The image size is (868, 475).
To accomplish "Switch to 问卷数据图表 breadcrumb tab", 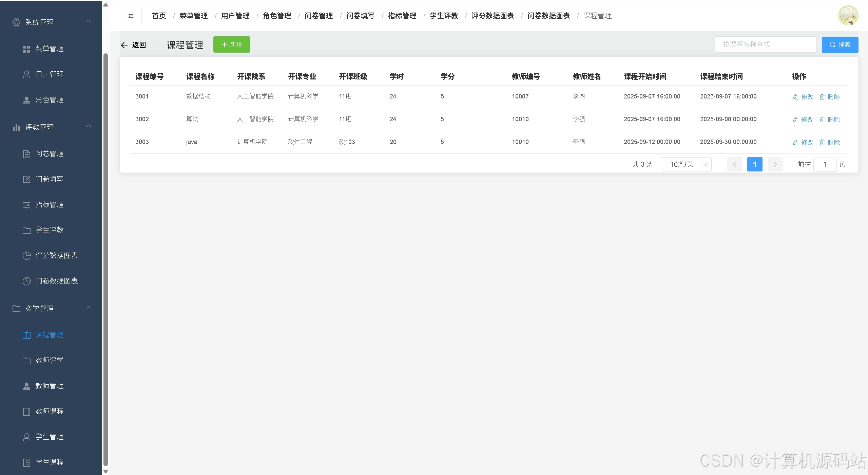I will (548, 16).
